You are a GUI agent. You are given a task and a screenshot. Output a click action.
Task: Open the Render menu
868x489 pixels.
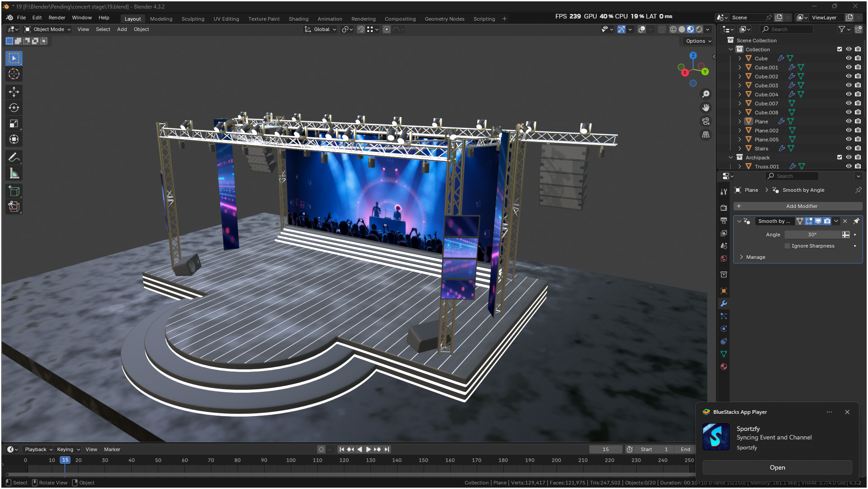tap(57, 18)
